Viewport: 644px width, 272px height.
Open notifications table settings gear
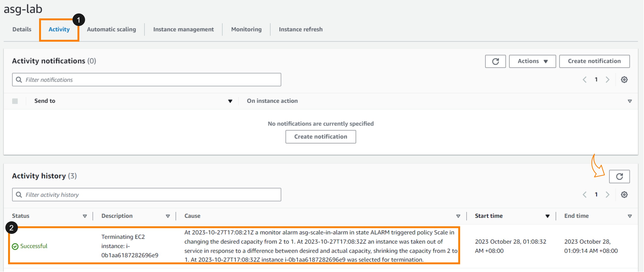pyautogui.click(x=624, y=80)
